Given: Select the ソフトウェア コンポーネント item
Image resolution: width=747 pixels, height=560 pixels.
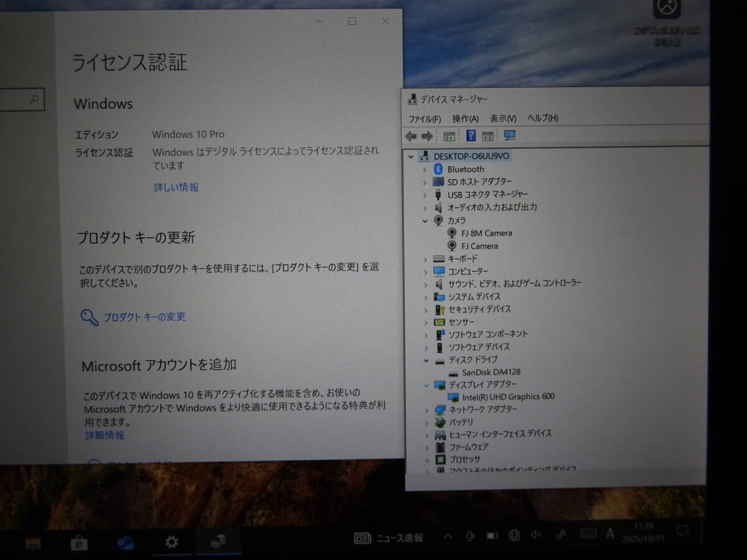Looking at the screenshot, I should (x=488, y=334).
